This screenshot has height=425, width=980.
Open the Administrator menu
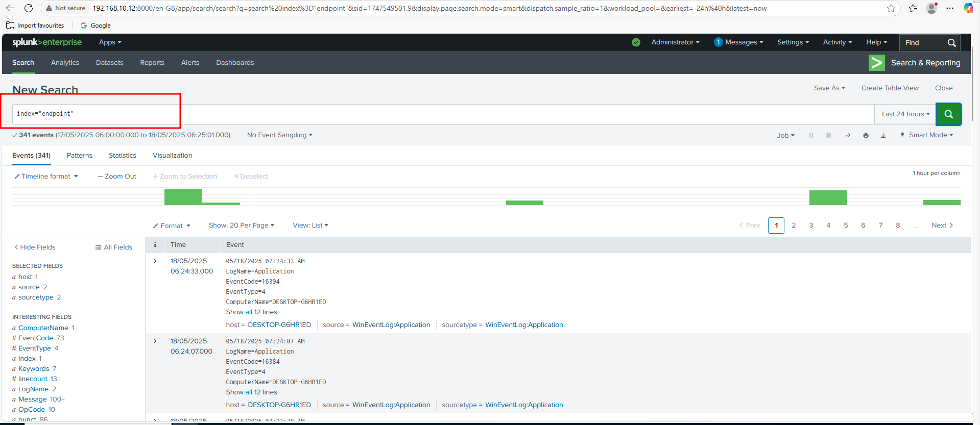click(675, 42)
